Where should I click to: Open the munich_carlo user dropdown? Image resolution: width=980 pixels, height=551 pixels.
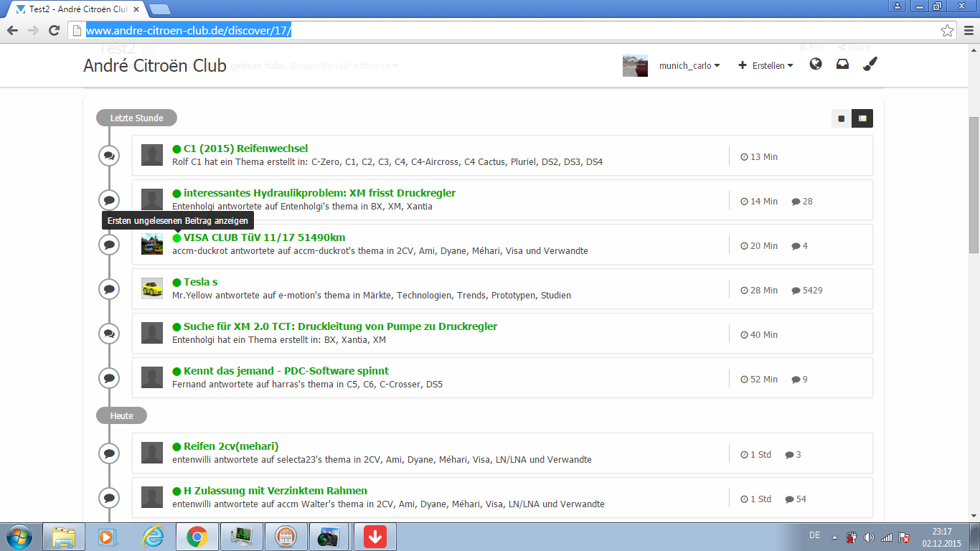[x=689, y=65]
